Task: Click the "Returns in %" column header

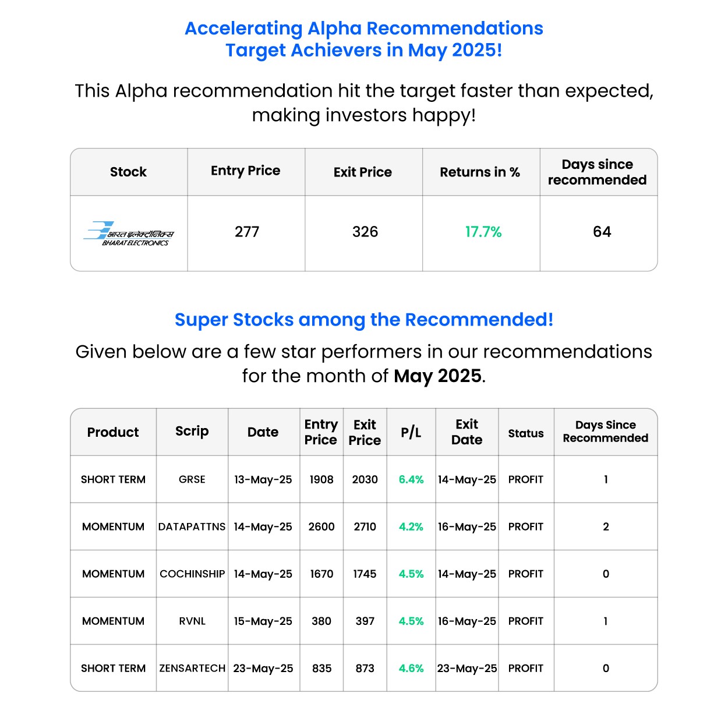Action: point(480,172)
